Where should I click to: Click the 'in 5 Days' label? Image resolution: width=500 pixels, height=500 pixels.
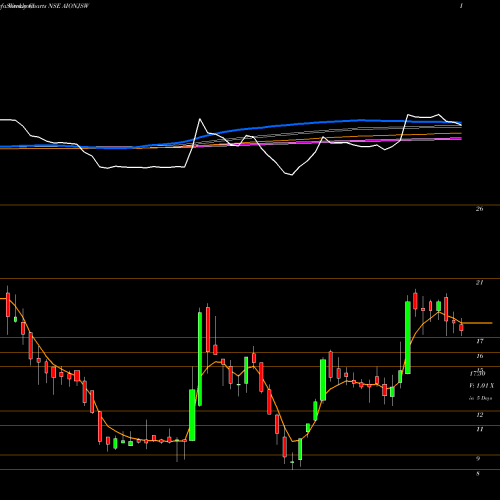point(481,398)
